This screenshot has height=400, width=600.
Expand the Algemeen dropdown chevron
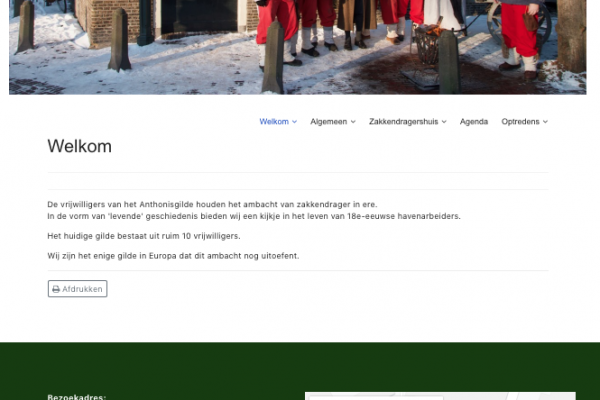coord(353,122)
